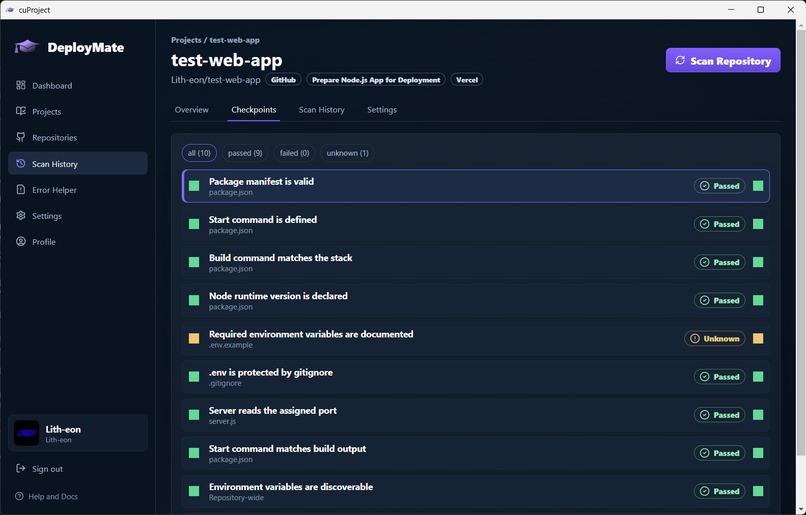This screenshot has height=515, width=806.
Task: Click right yellow square on Unknown row
Action: click(x=758, y=339)
